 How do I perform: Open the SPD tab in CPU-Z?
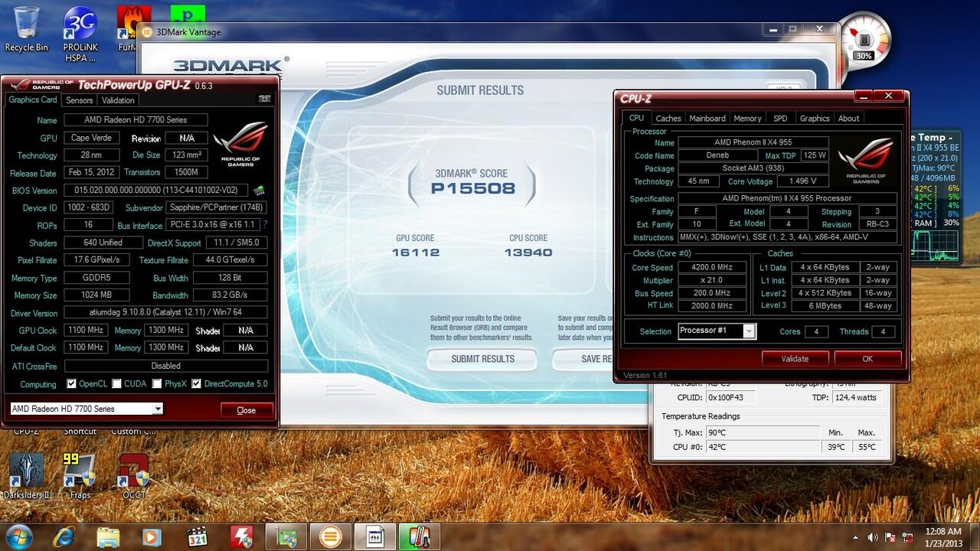click(780, 119)
